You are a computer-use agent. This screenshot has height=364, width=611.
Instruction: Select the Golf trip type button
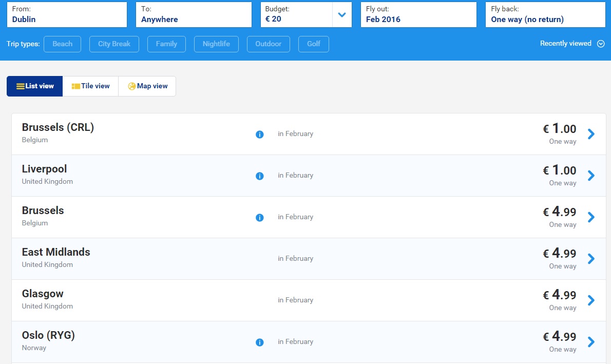pyautogui.click(x=314, y=44)
